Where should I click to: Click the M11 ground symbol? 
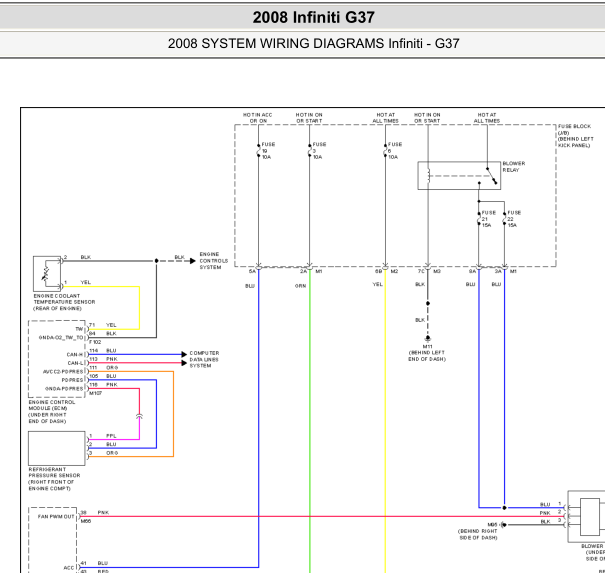(x=428, y=339)
